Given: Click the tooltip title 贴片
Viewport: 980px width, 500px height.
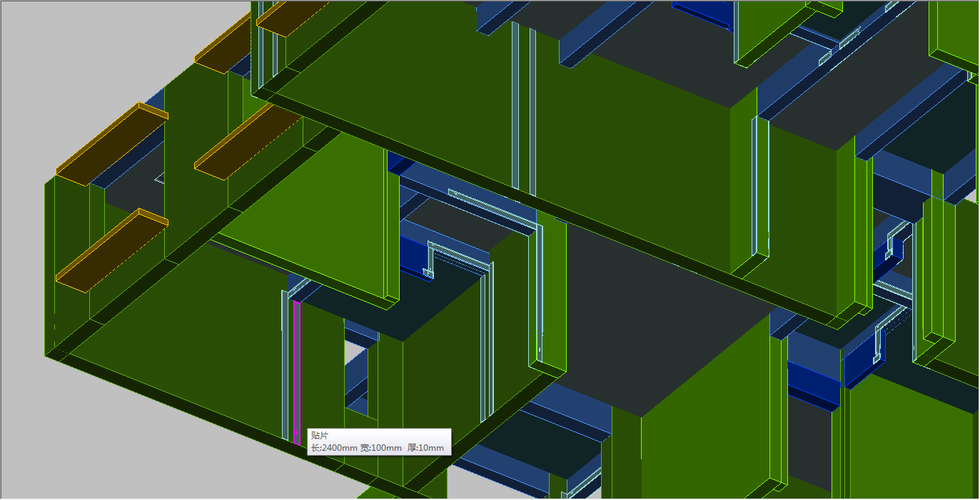Looking at the screenshot, I should (320, 436).
